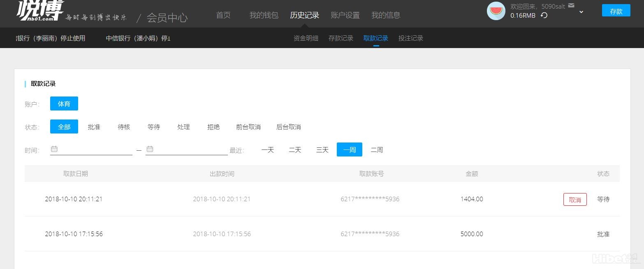The height and width of the screenshot is (269, 644).
Task: Click the balance refresh icon
Action: point(544,16)
